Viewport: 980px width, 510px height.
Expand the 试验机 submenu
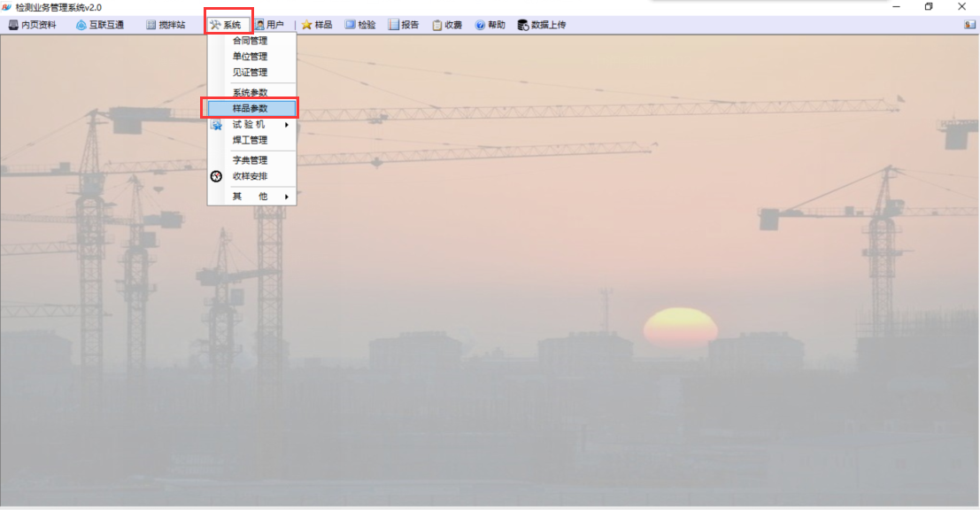click(x=252, y=124)
